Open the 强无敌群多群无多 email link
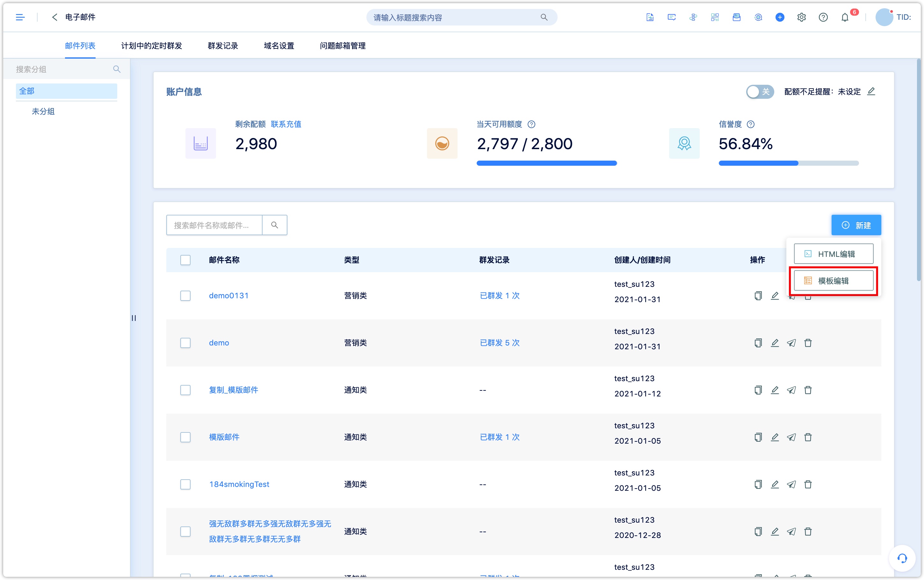924x580 pixels. tap(270, 532)
